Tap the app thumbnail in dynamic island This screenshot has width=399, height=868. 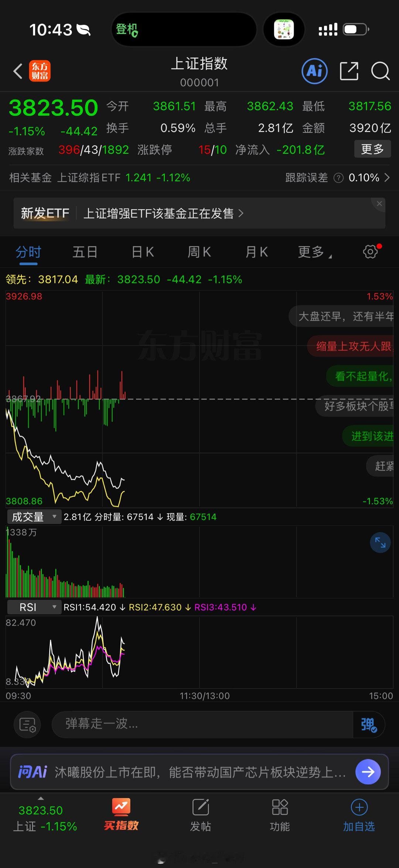(284, 30)
